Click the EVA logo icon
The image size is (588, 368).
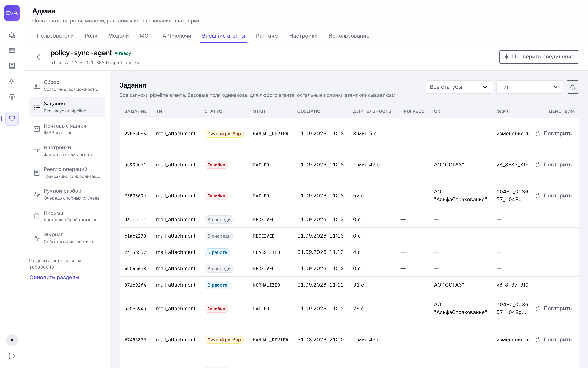coord(12,13)
